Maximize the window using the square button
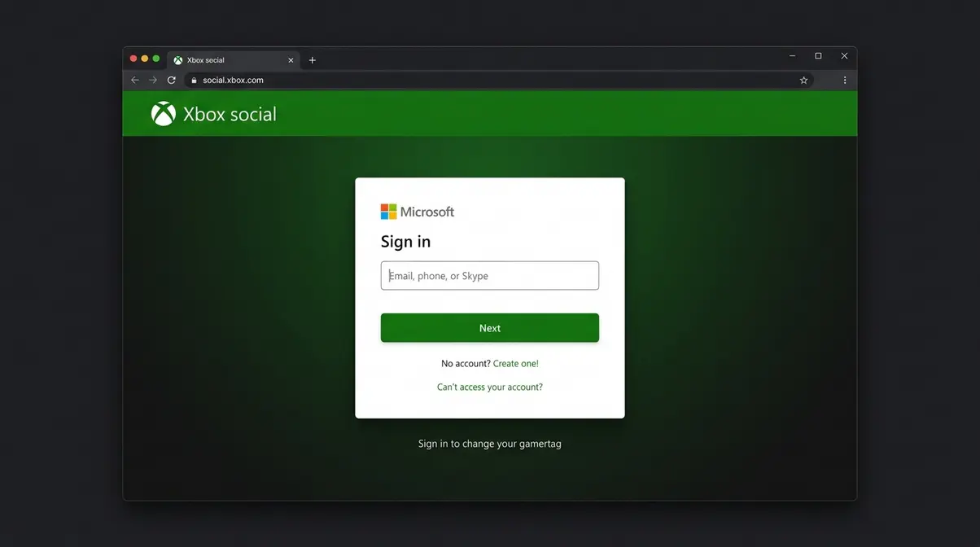 (818, 56)
